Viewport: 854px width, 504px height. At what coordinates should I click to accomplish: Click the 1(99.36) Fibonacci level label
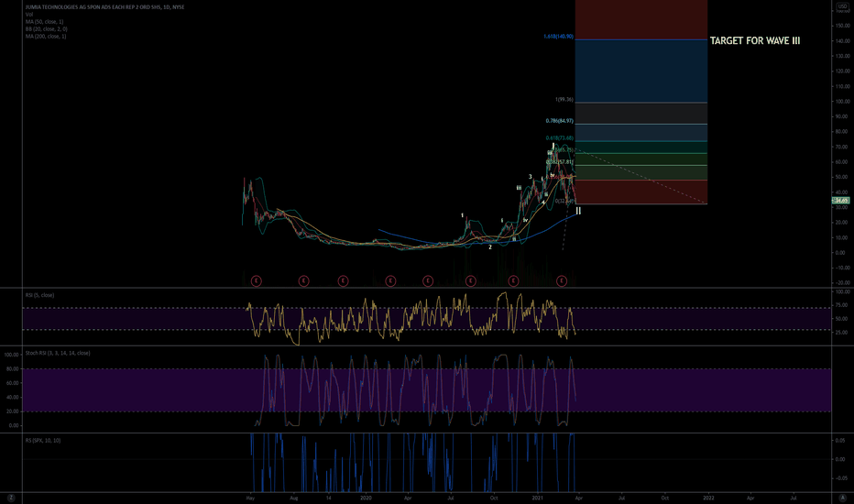click(564, 100)
